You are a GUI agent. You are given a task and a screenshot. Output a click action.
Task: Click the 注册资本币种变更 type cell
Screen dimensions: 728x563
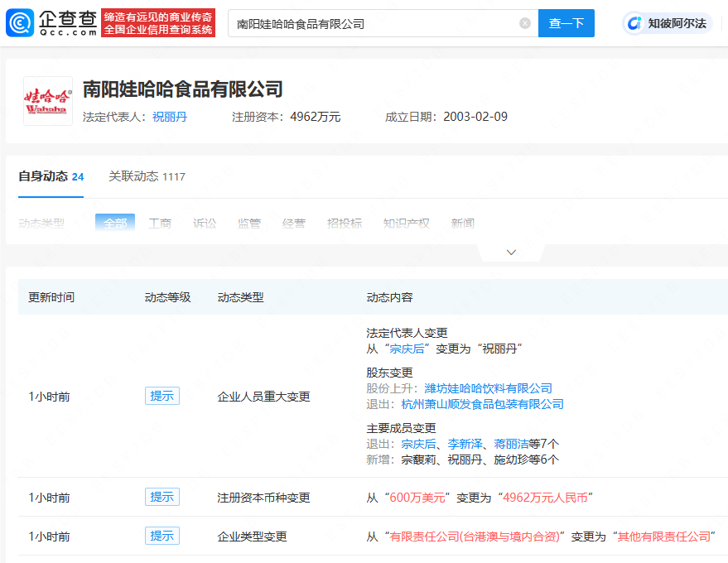(x=263, y=498)
